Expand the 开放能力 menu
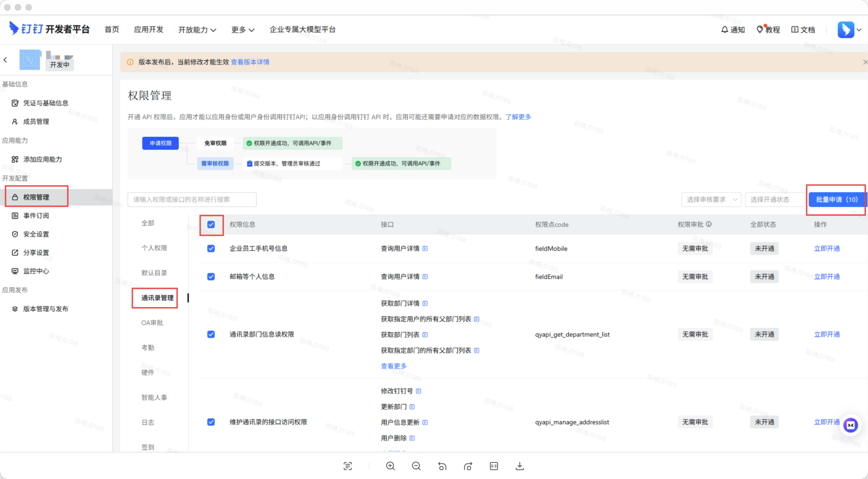 tap(197, 30)
